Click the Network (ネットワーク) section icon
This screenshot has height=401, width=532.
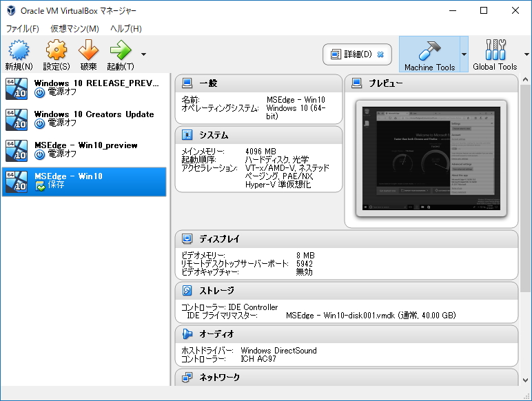[x=187, y=377]
